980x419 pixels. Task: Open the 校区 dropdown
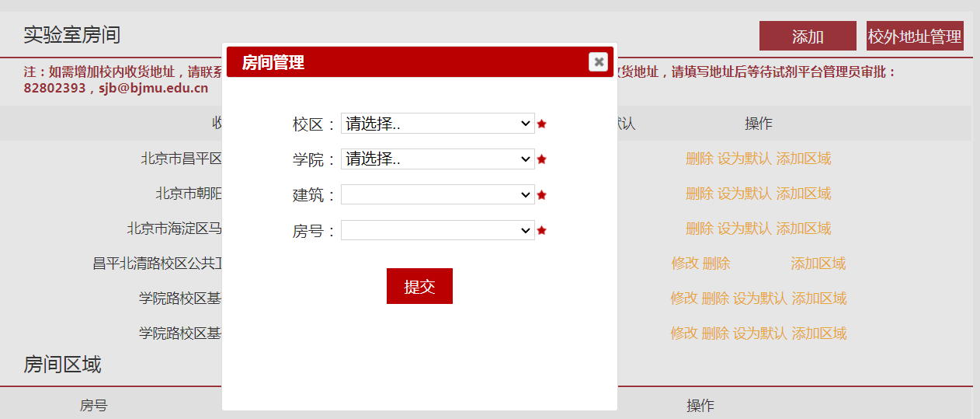coord(437,124)
